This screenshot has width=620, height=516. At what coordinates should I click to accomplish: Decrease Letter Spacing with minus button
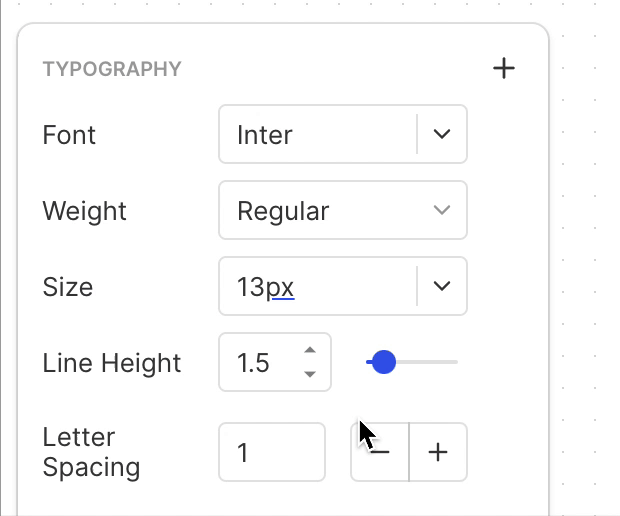[x=380, y=452]
